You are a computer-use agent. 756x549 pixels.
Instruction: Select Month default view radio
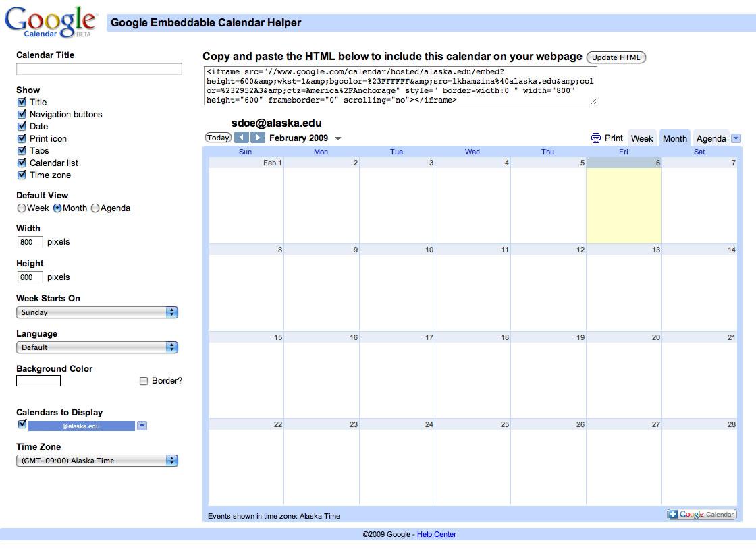point(57,208)
